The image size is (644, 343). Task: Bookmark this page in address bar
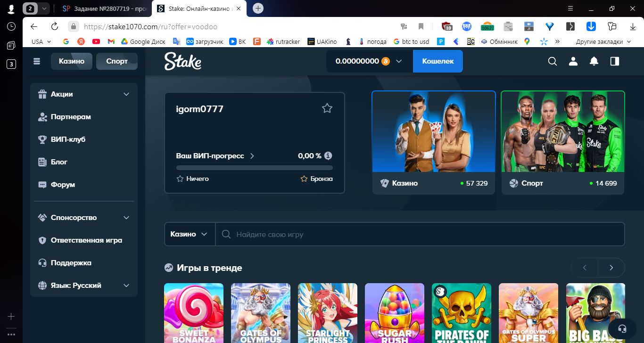[421, 26]
